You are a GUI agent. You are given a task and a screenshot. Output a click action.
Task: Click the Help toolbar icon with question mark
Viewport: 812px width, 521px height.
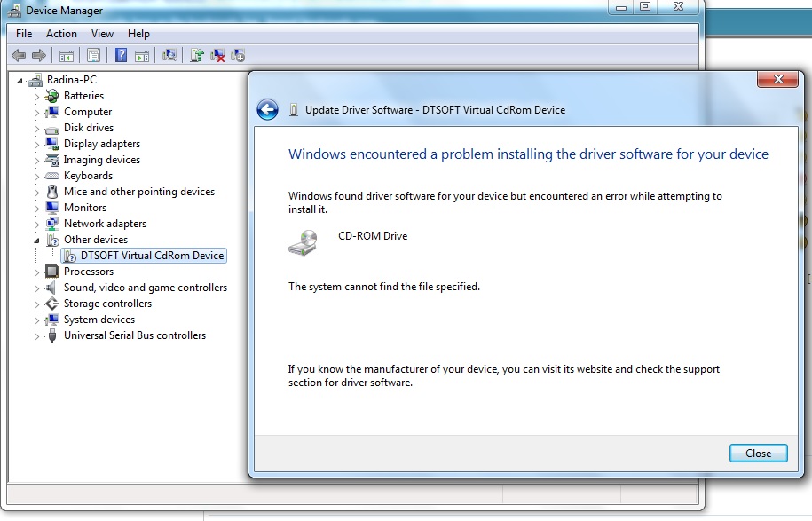click(121, 55)
